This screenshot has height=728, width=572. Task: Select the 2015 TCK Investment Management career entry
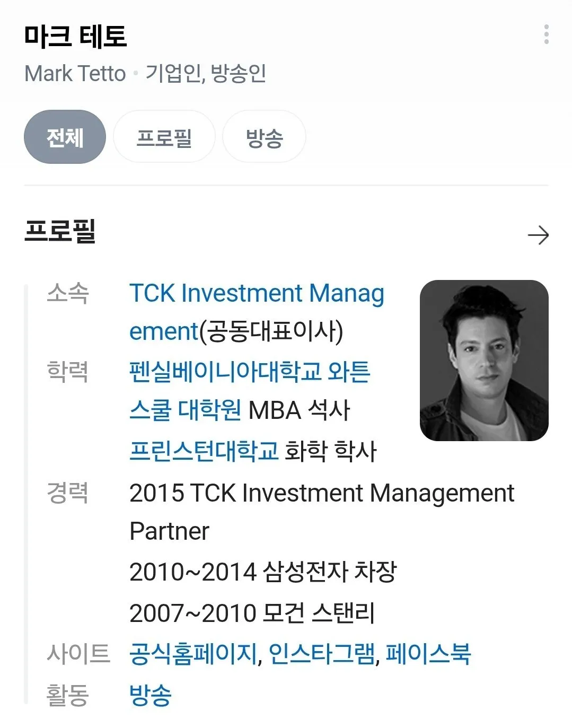(x=321, y=493)
